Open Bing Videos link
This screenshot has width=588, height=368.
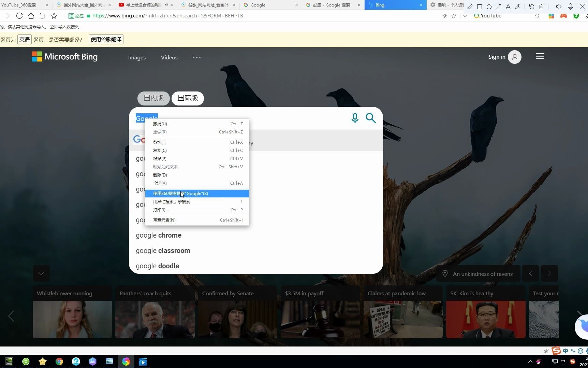tap(169, 57)
